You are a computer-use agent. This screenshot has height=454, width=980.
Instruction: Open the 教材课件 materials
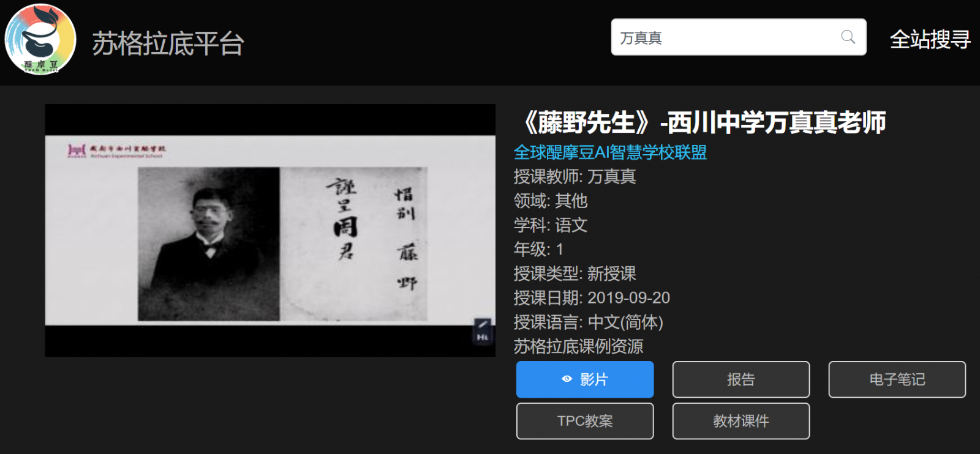click(x=741, y=421)
